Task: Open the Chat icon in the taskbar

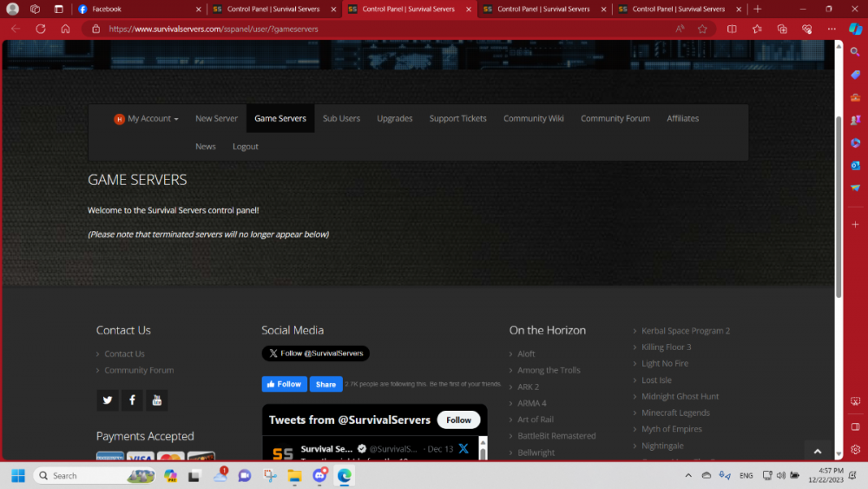Action: 245,475
